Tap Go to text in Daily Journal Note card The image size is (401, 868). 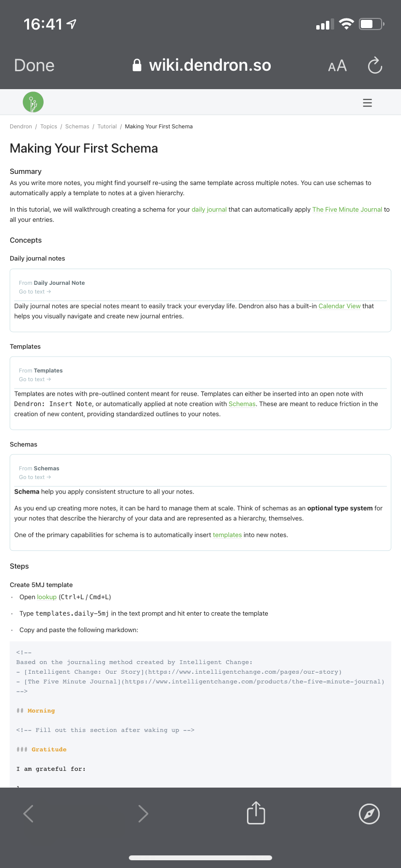tap(35, 291)
